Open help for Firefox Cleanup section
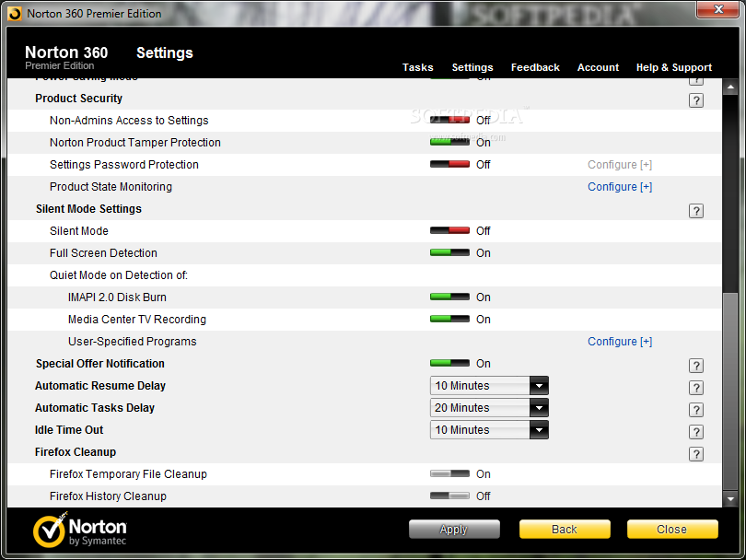 [x=696, y=454]
